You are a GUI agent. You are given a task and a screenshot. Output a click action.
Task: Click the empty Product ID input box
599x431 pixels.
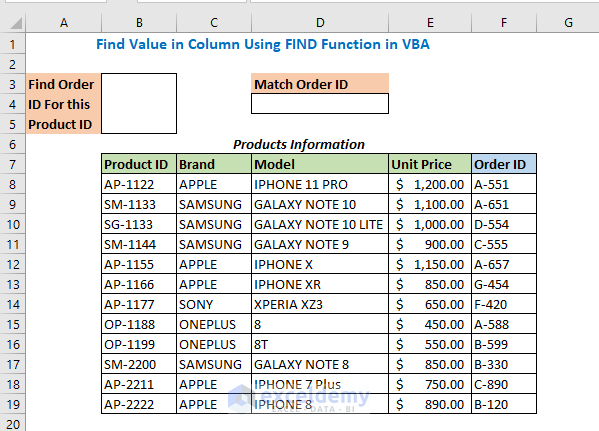(139, 104)
